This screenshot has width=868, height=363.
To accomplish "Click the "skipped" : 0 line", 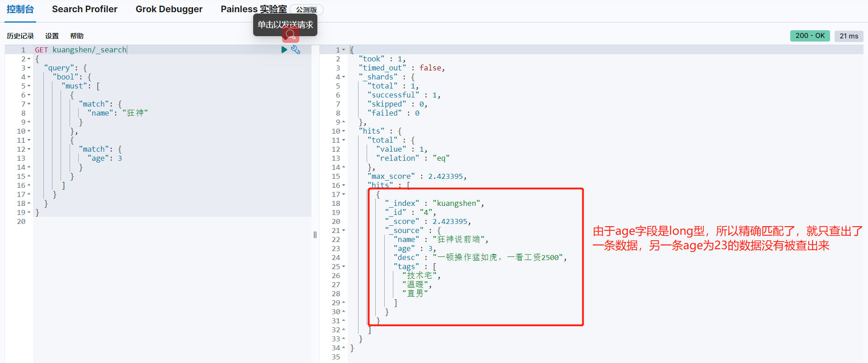I will [x=397, y=104].
